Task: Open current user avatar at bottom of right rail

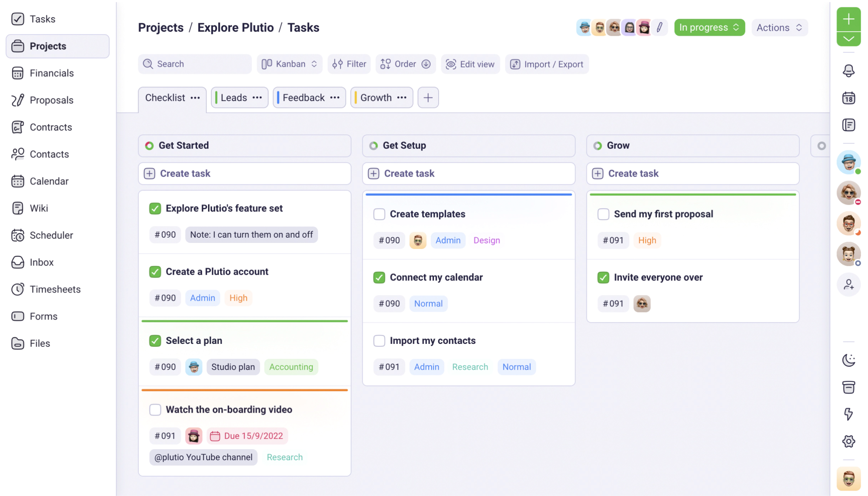Action: coord(848,479)
